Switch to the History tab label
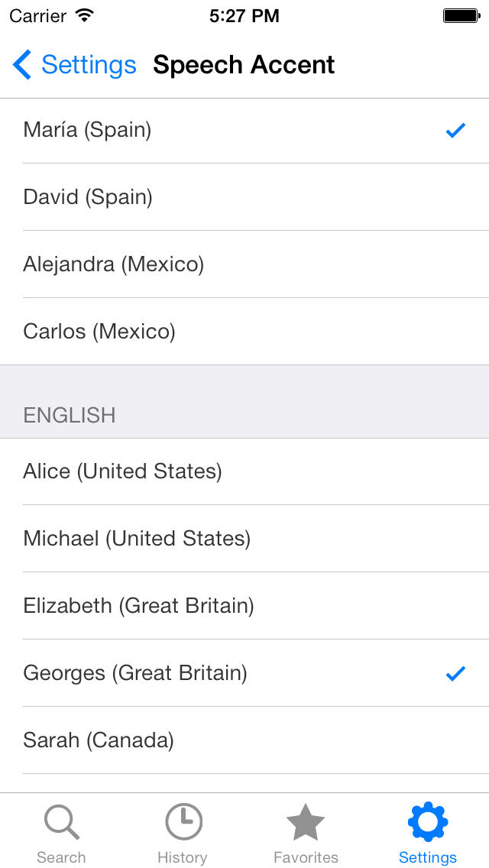The width and height of the screenshot is (489, 868). pyautogui.click(x=182, y=857)
